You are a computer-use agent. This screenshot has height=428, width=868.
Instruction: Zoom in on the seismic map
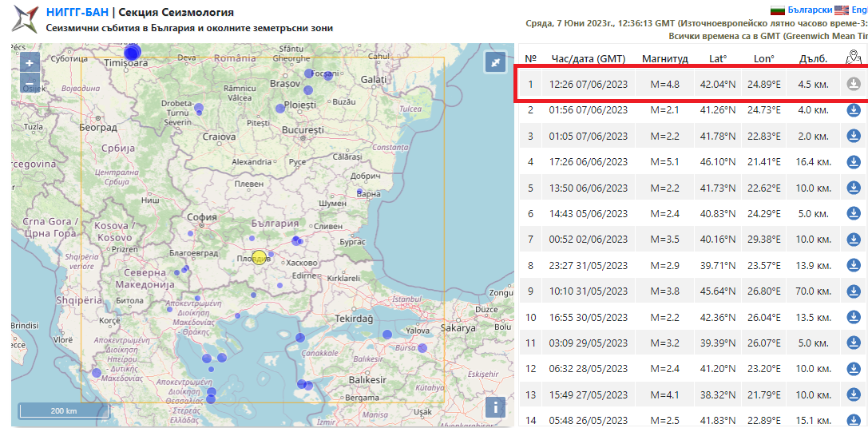(x=30, y=63)
